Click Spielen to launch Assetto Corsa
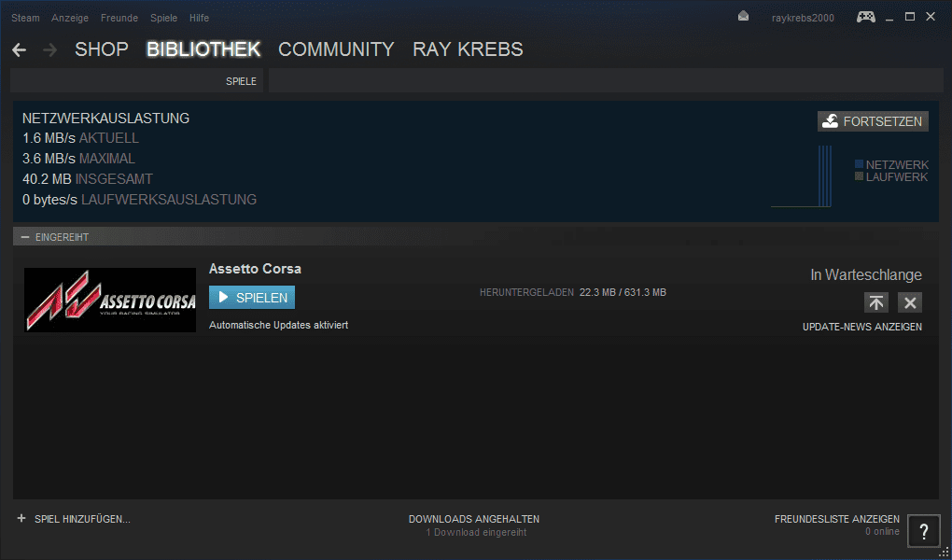Screen dimensions: 952x560 252,298
